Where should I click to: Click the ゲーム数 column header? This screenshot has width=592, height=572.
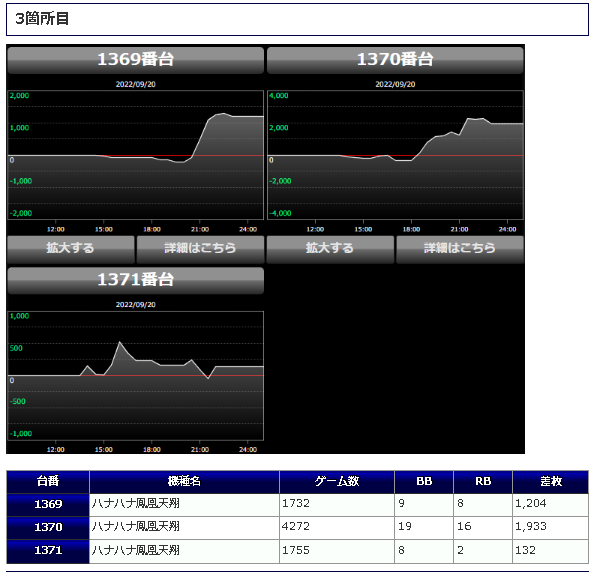pyautogui.click(x=337, y=482)
